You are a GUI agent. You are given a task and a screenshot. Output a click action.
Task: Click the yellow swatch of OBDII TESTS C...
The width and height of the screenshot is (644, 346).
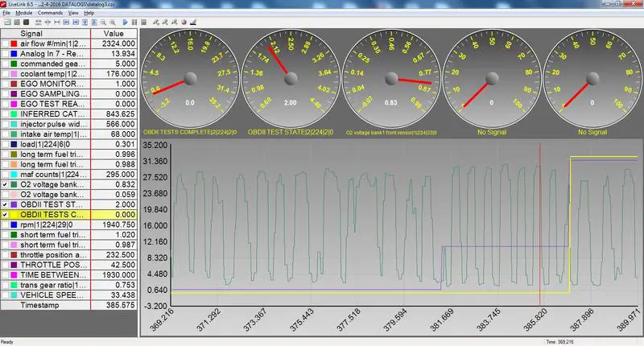tap(14, 215)
